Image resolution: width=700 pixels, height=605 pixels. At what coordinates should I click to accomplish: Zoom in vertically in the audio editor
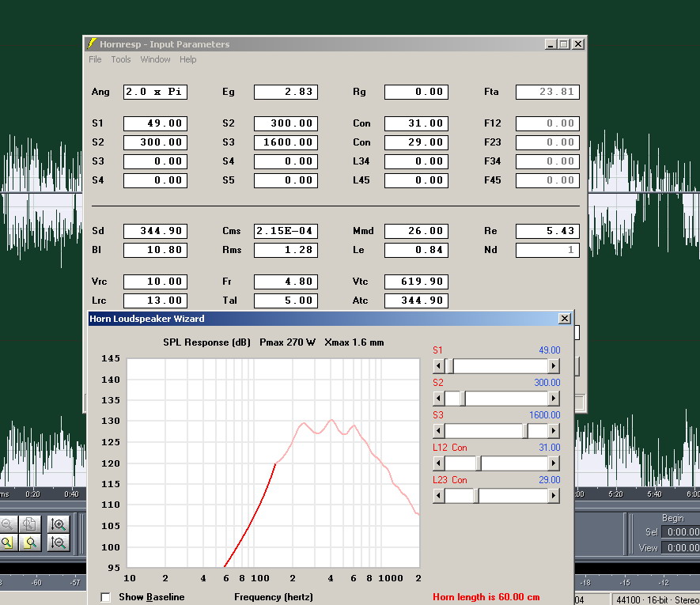click(58, 524)
